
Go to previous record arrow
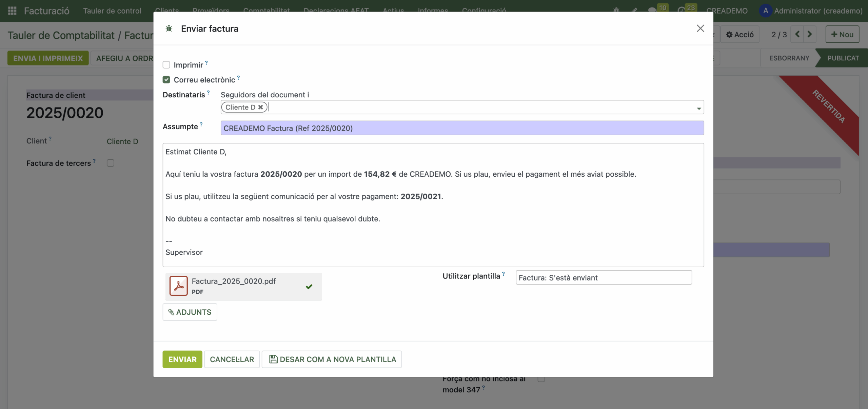[797, 34]
